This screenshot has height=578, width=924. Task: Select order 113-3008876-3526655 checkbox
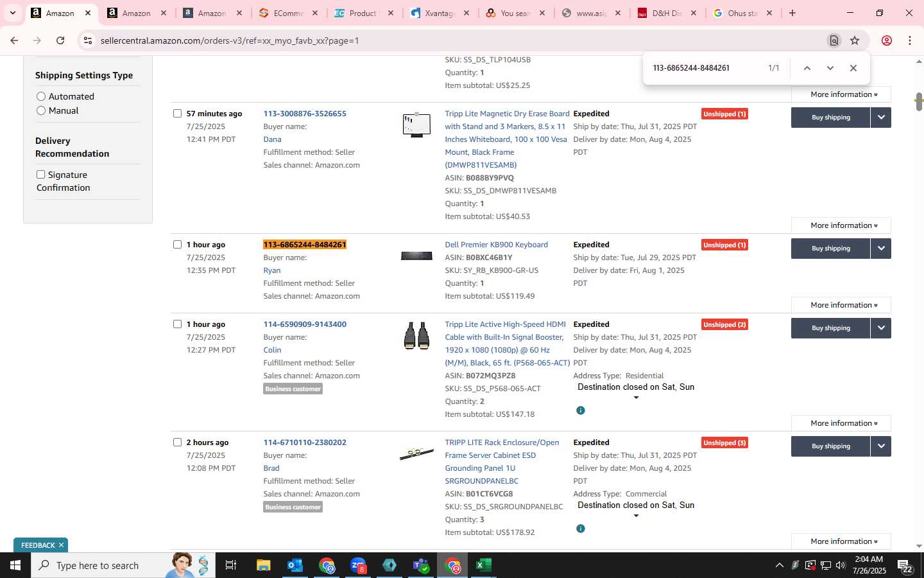pos(178,114)
